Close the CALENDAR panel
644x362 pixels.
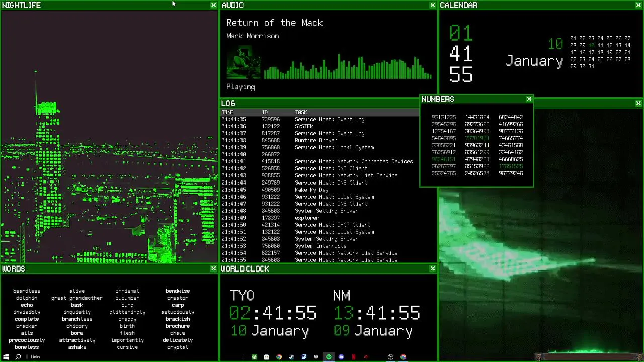(638, 5)
